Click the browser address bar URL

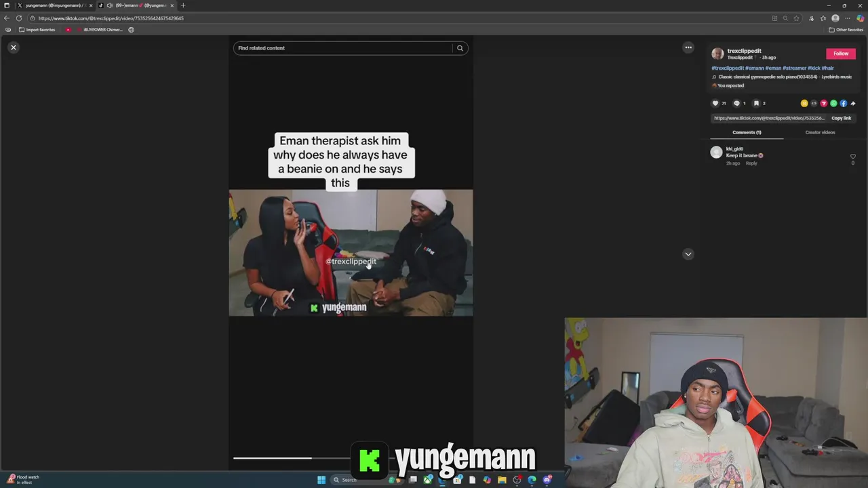(111, 18)
